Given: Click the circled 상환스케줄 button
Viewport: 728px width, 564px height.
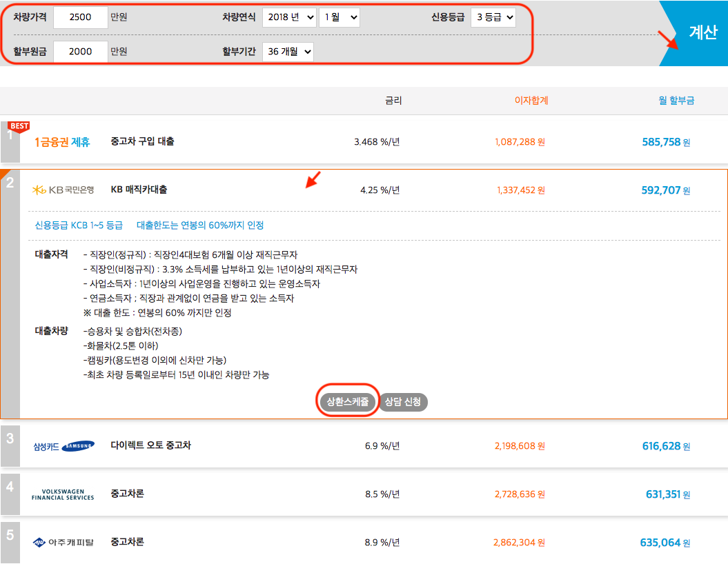Looking at the screenshot, I should click(x=347, y=402).
